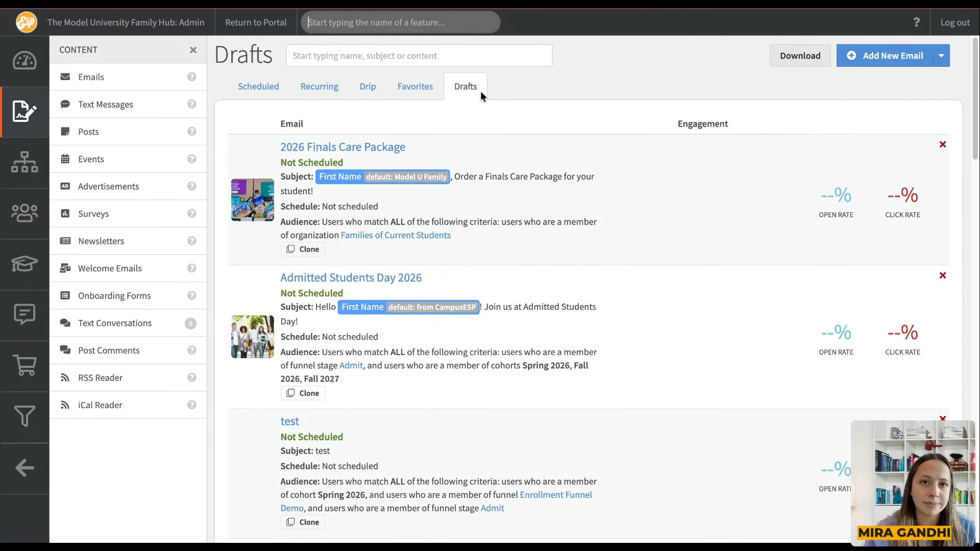Close the CONTENT panel
The image size is (980, 551).
[193, 50]
